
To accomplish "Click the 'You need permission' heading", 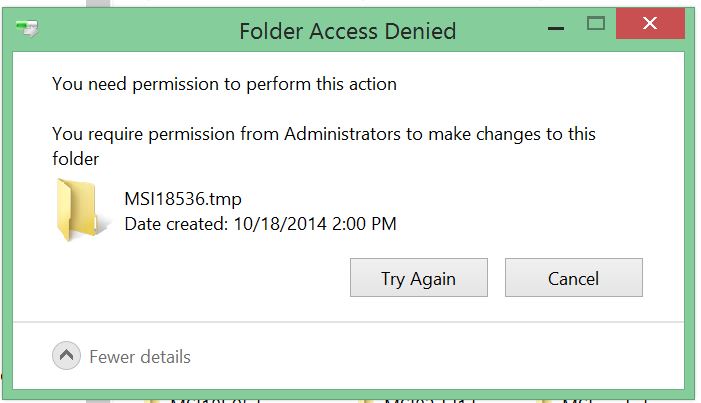I will pos(224,84).
